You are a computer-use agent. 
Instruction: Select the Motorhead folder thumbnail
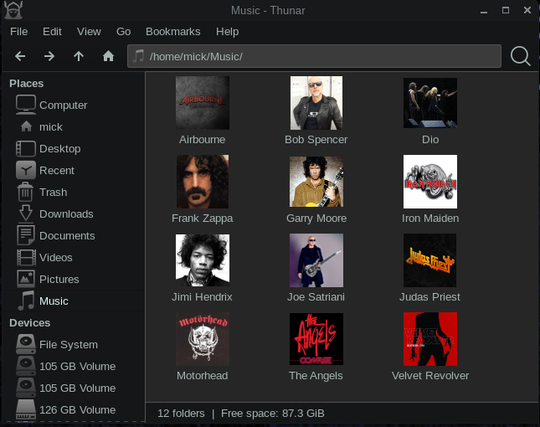(202, 339)
